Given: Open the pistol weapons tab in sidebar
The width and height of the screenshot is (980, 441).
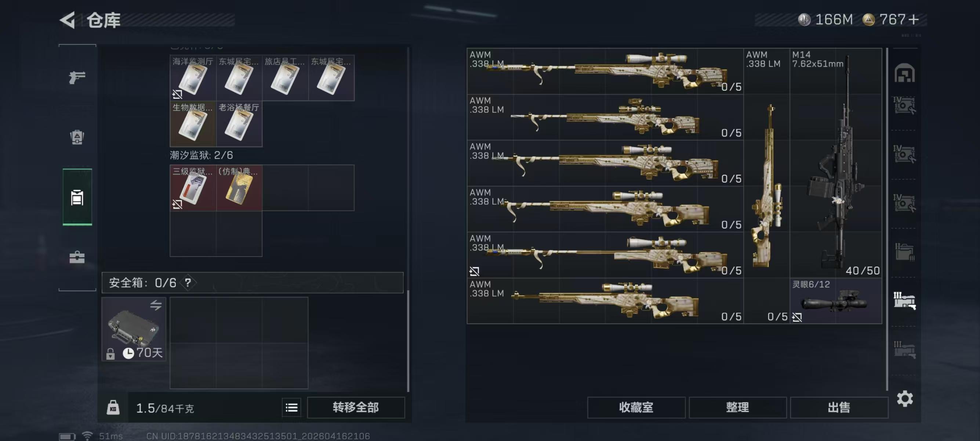Looking at the screenshot, I should coord(77,77).
